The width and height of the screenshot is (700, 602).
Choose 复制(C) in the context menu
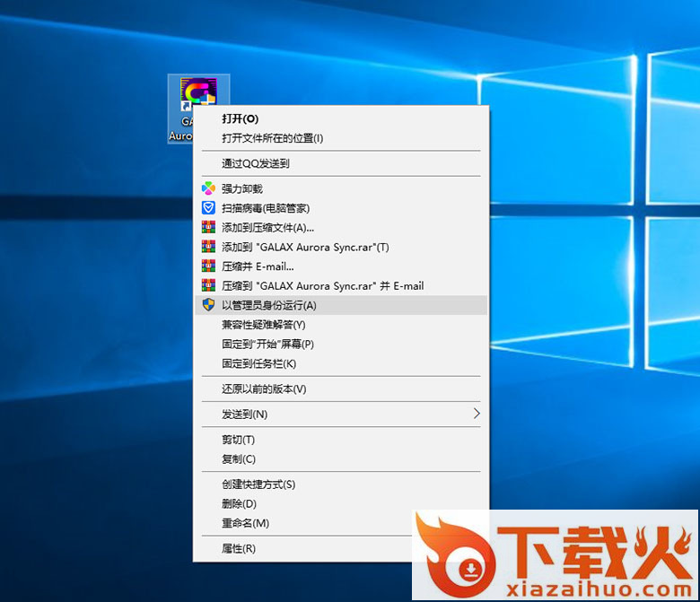(x=239, y=459)
